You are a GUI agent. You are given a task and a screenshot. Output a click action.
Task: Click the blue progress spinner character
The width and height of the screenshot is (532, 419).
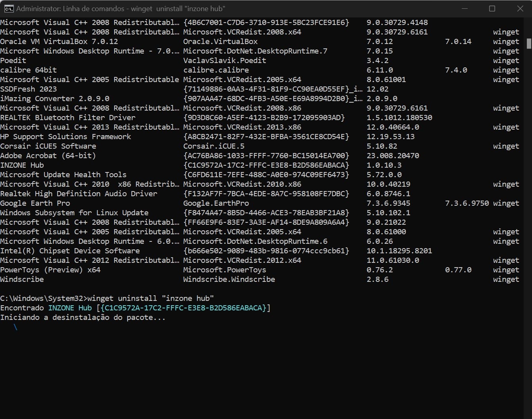(x=15, y=327)
